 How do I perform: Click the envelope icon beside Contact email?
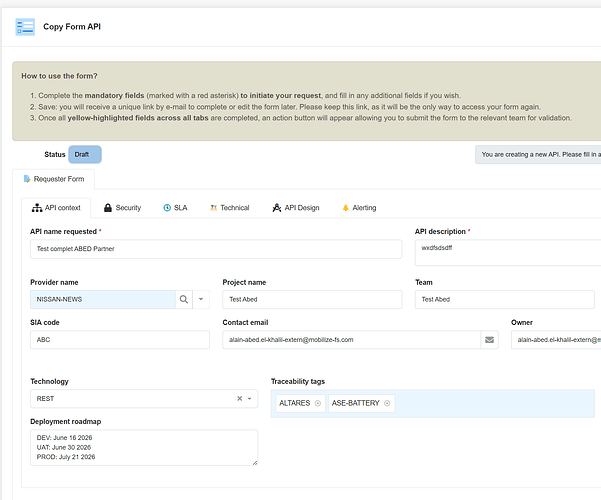[x=489, y=340]
